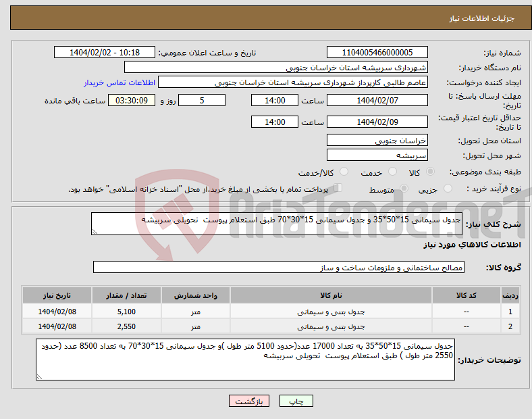The width and height of the screenshot is (532, 419).
Task: Toggle the اسناد خزانه اسلامی payment checkbox
Action: 338,187
